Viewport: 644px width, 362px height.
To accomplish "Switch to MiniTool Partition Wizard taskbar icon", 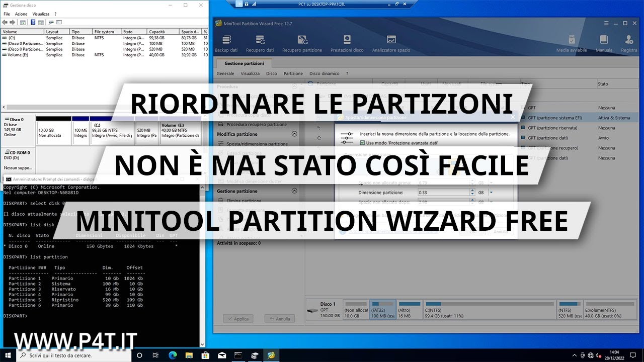I will (x=272, y=355).
